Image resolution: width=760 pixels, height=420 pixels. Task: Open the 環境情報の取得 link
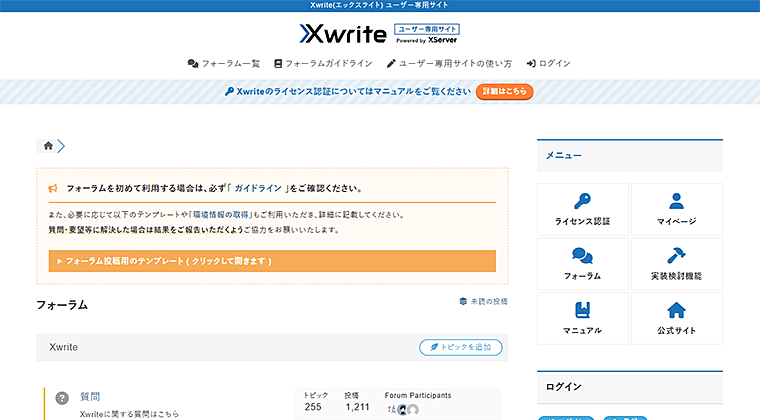point(221,215)
